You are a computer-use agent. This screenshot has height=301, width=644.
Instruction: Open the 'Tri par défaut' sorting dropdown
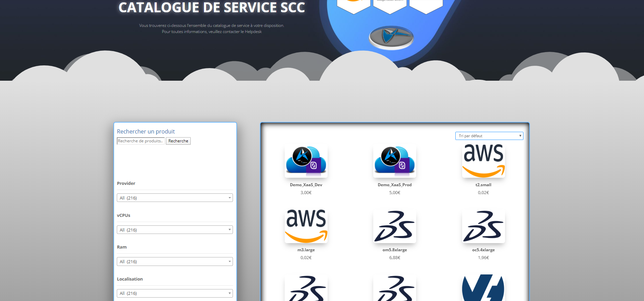pos(489,136)
